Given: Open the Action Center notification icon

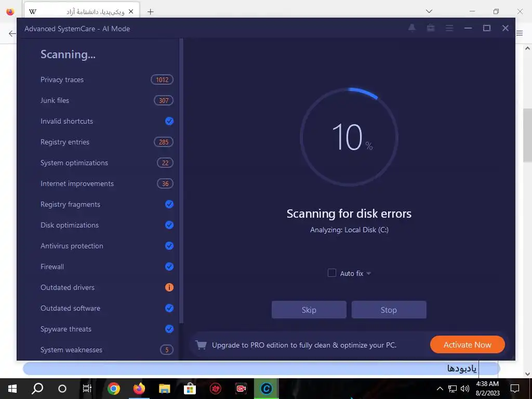Looking at the screenshot, I should (515, 389).
